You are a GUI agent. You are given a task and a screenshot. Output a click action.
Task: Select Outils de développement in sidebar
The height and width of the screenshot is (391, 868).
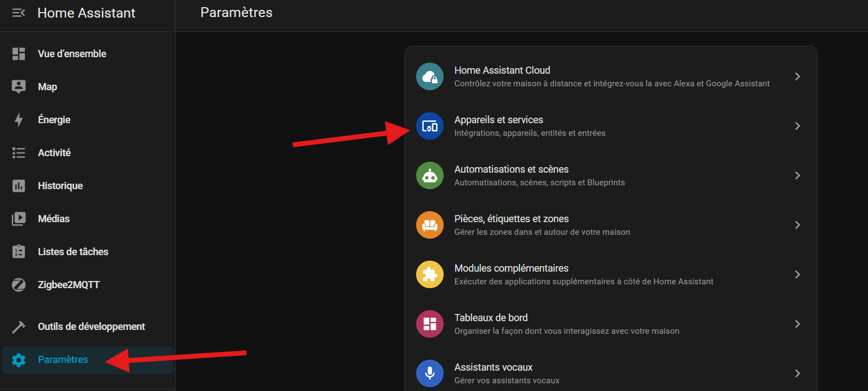(x=91, y=327)
